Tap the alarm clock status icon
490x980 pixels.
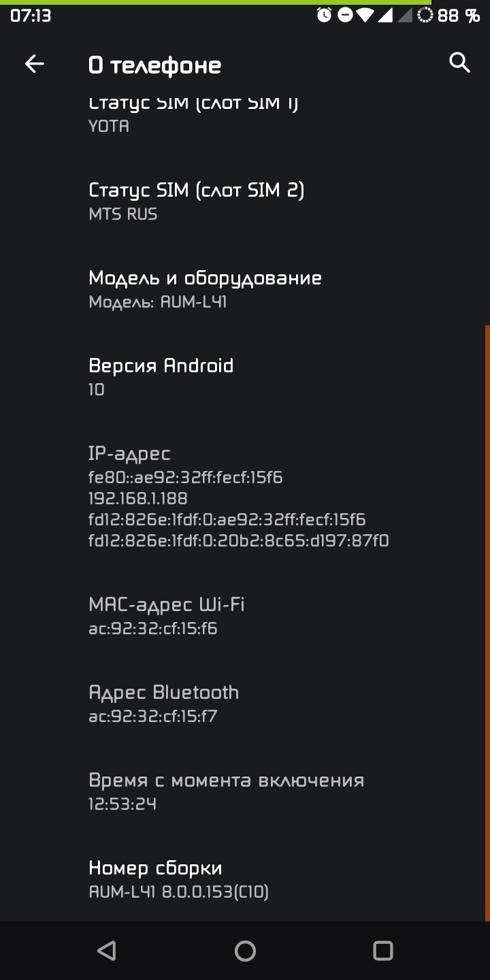click(324, 15)
